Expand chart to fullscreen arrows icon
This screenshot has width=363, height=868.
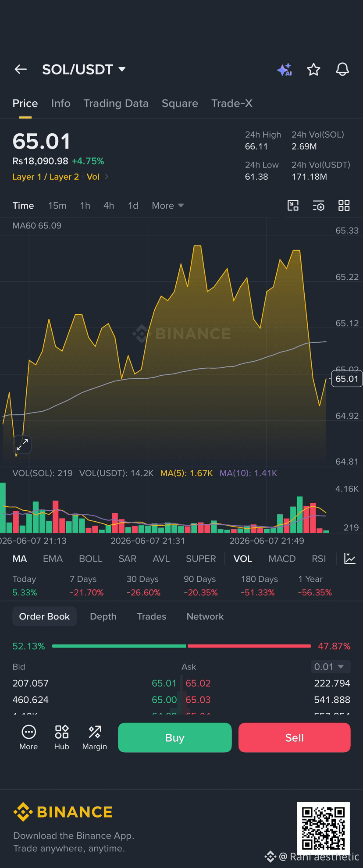click(x=22, y=445)
